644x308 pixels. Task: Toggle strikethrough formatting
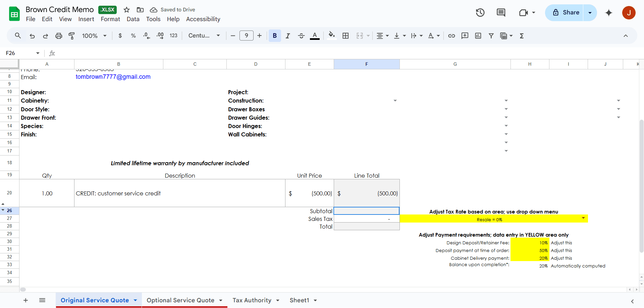301,36
